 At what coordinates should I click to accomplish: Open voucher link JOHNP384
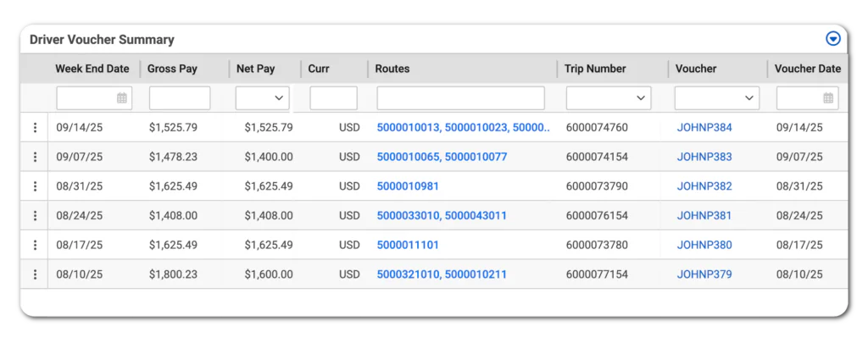click(x=704, y=128)
